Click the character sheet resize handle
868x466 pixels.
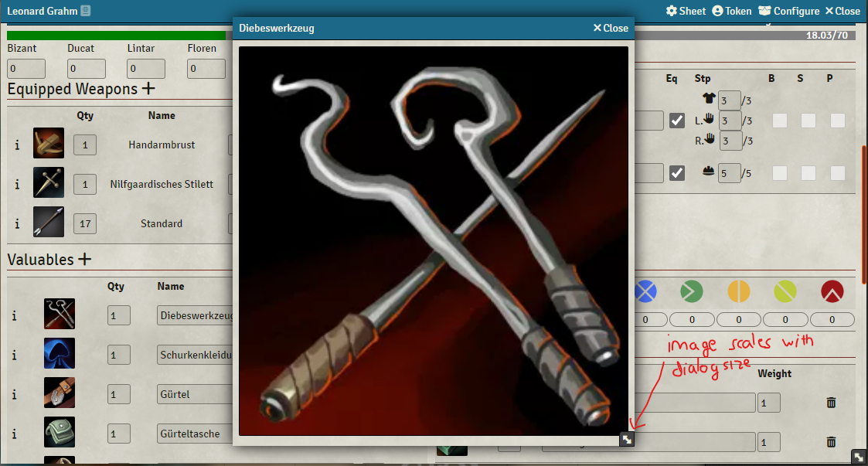(859, 457)
